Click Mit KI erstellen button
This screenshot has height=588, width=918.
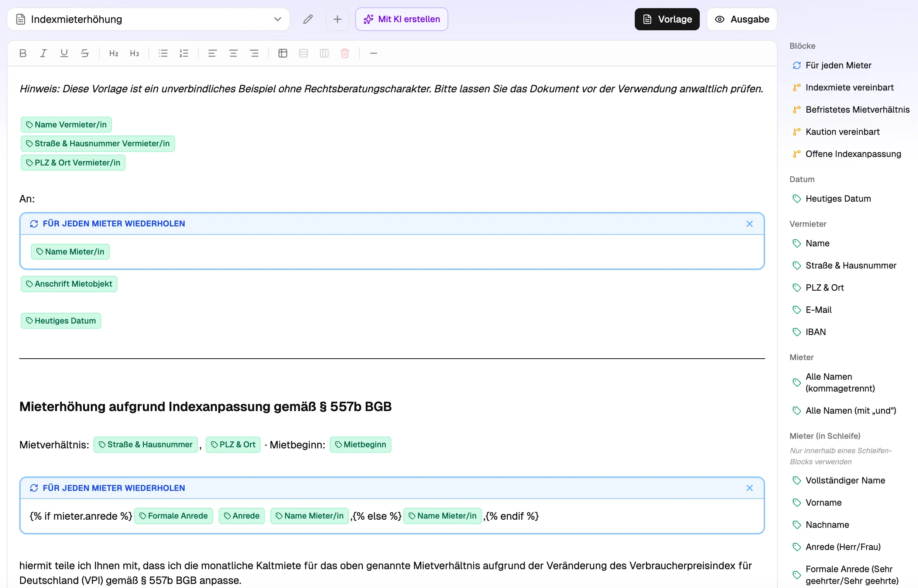(401, 19)
